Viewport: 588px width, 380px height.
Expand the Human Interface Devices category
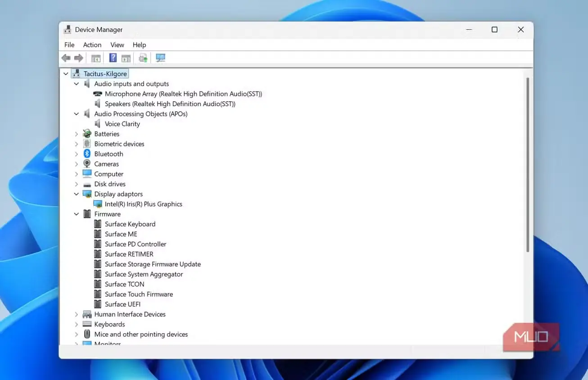point(77,314)
